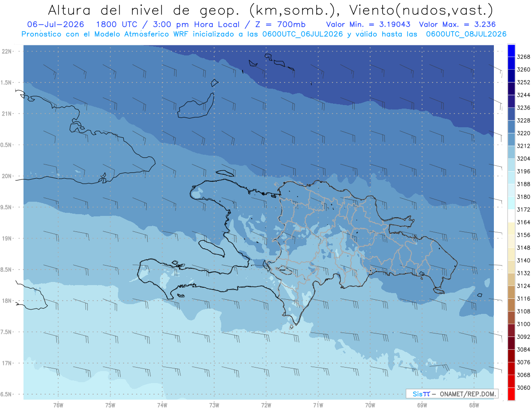The width and height of the screenshot is (532, 411).
Task: Click the "3220" color bar value
Action: (524, 133)
